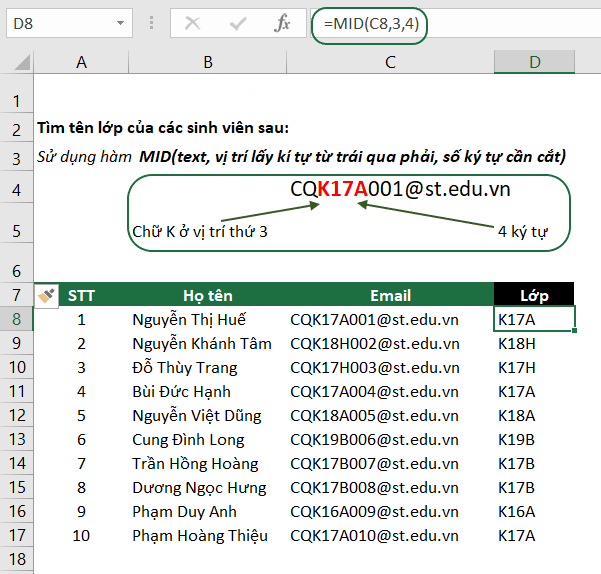This screenshot has width=601, height=574.
Task: Click the formula bar with =MID(C8,3,4)
Action: (456, 23)
